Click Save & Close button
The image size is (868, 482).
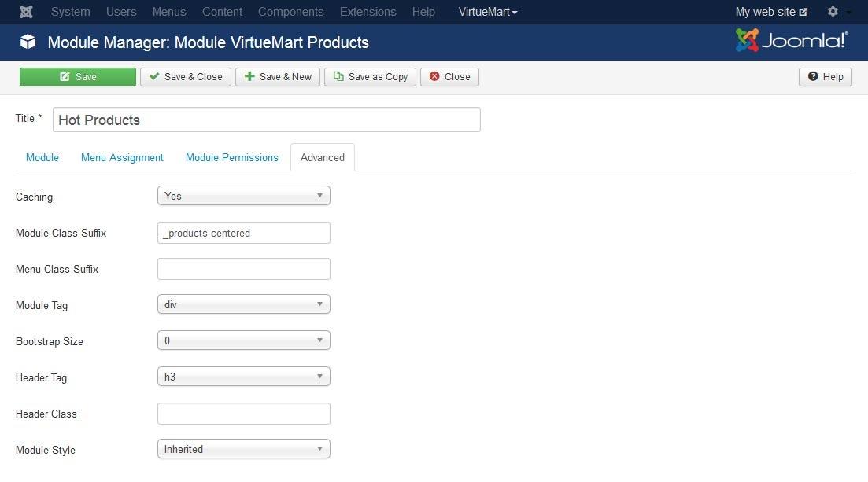pyautogui.click(x=186, y=77)
